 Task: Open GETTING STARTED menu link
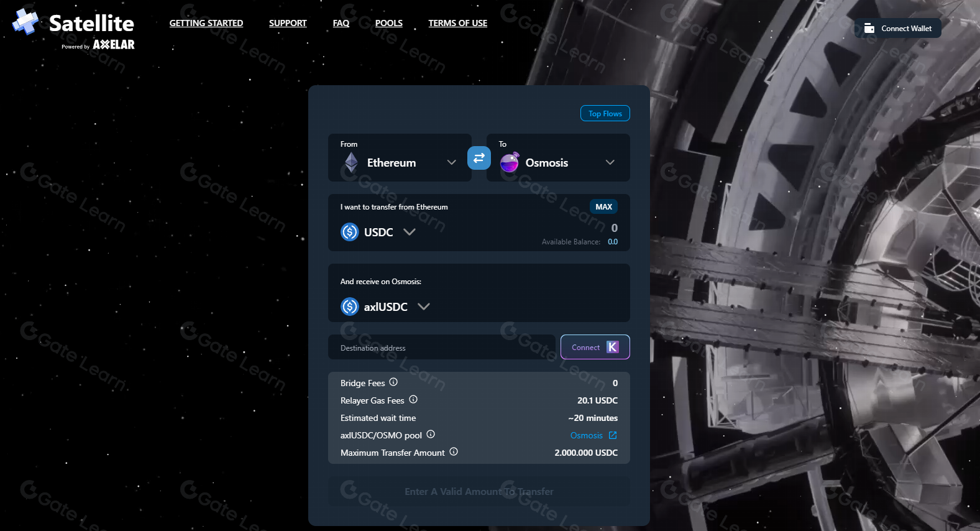pos(206,23)
